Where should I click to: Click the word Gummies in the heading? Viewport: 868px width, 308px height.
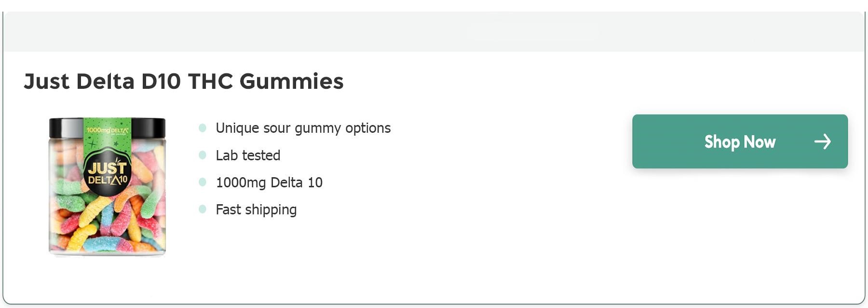(x=292, y=81)
